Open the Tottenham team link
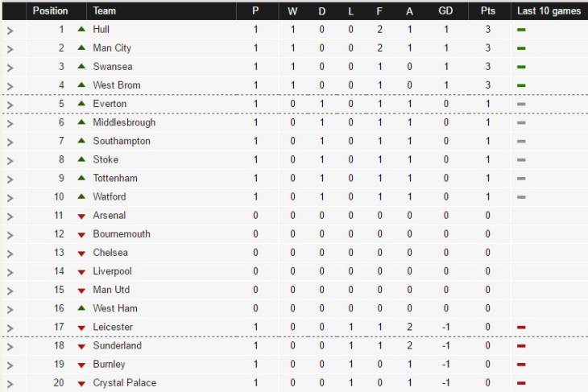Image resolution: width=588 pixels, height=392 pixels. click(x=115, y=179)
